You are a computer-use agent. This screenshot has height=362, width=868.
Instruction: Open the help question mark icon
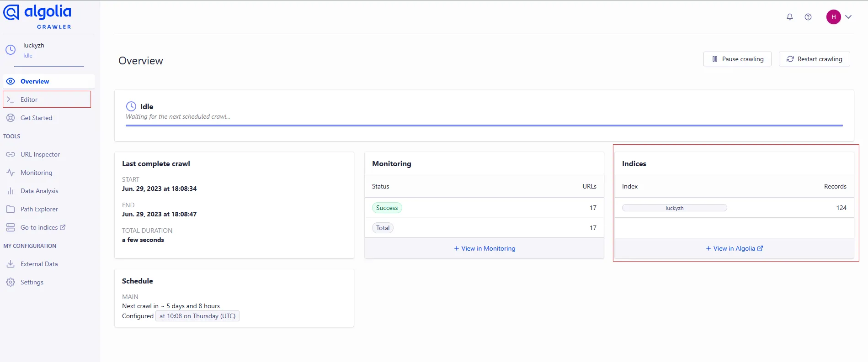pos(808,17)
